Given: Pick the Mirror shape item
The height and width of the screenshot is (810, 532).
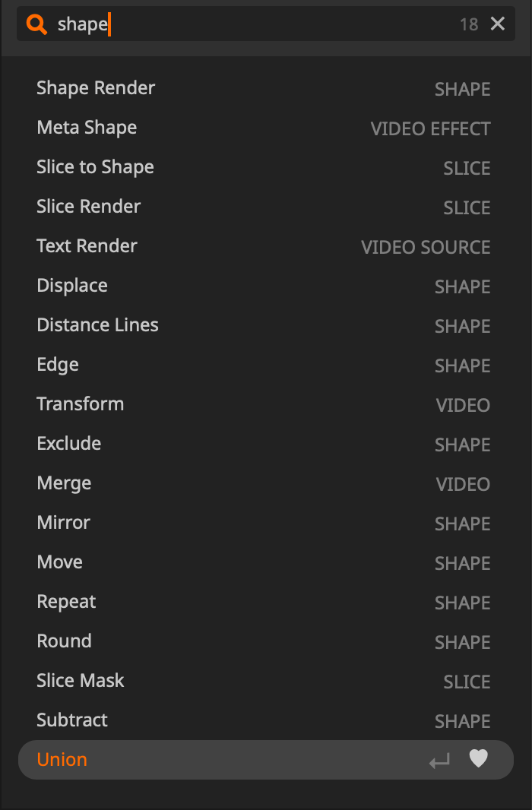Looking at the screenshot, I should (x=63, y=523).
